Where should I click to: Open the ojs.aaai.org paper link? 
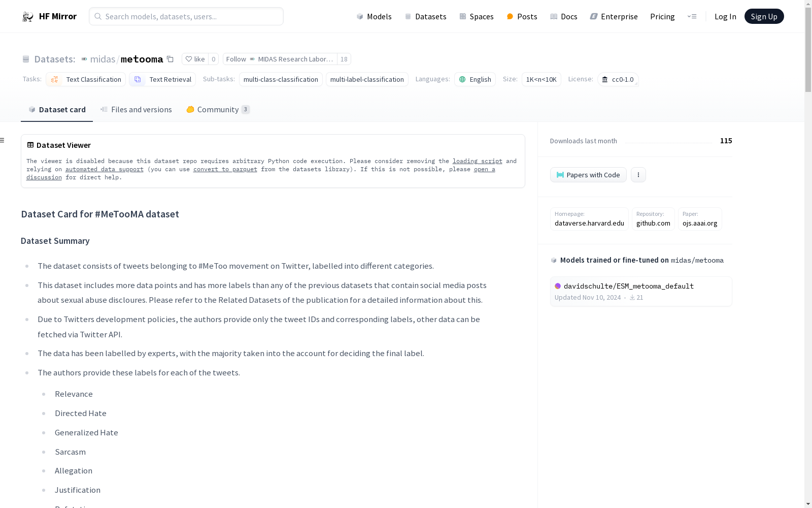(x=700, y=219)
